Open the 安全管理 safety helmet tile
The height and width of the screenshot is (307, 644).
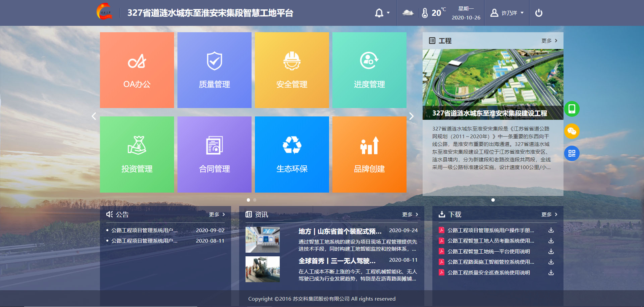tap(292, 70)
